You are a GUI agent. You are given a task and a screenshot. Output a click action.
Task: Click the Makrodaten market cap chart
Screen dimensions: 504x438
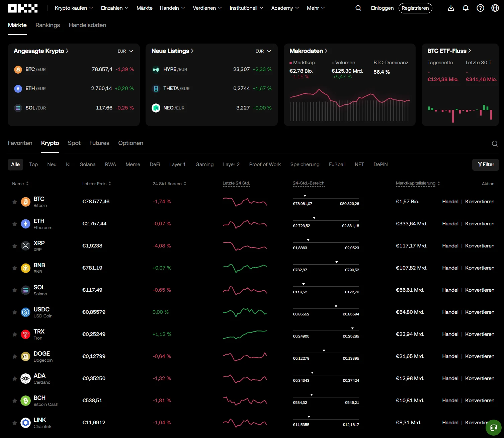click(350, 105)
